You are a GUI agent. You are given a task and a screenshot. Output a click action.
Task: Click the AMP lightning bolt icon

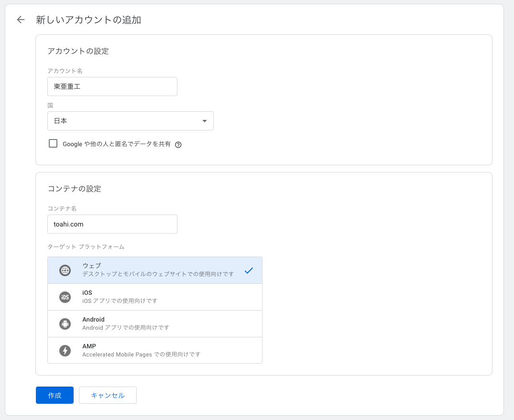click(x=65, y=350)
